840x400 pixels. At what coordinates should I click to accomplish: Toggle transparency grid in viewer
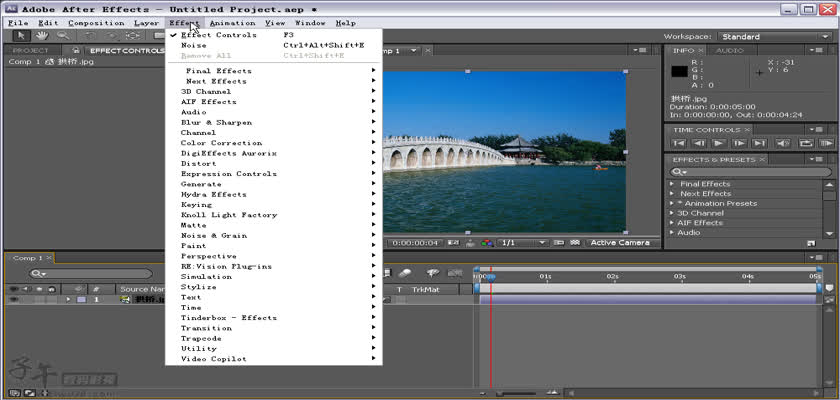[x=575, y=243]
